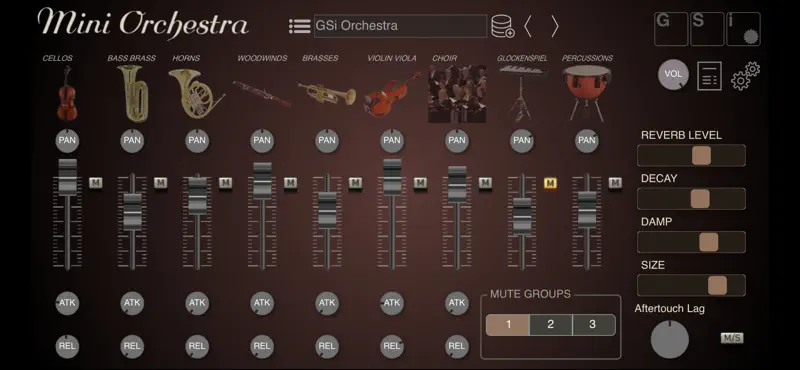The image size is (800, 370).
Task: Open the document notes icon
Action: coord(709,76)
